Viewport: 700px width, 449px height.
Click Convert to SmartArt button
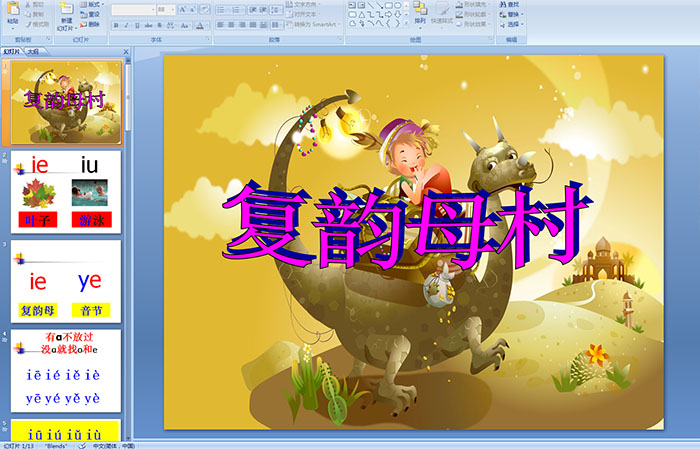pos(313,24)
